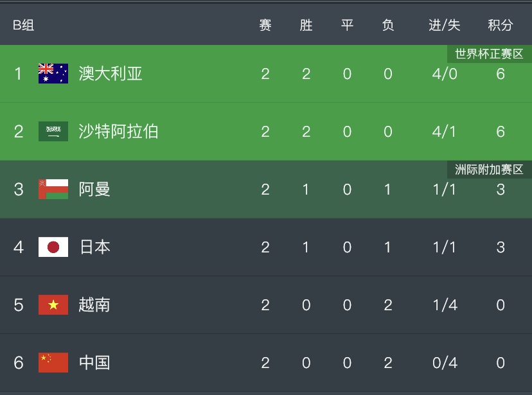The height and width of the screenshot is (395, 532).
Task: Click the Australia flag icon
Action: pyautogui.click(x=53, y=74)
